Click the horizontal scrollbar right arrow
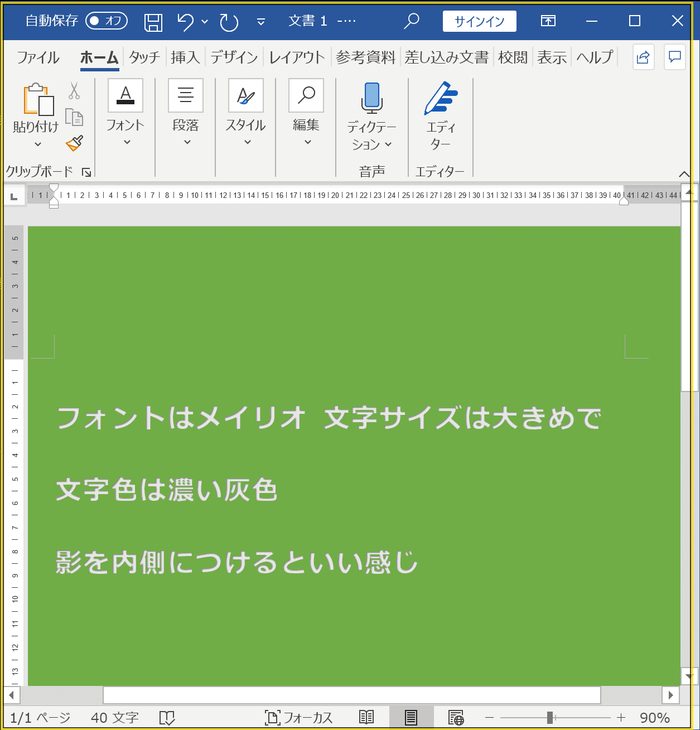Screen dimensions: 700x730 click(x=671, y=695)
